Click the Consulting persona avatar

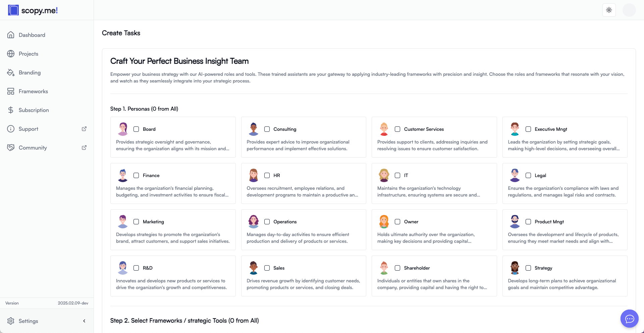click(254, 129)
